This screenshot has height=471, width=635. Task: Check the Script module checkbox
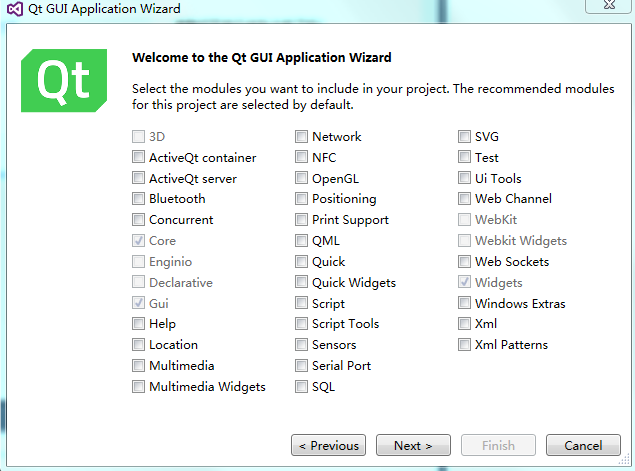(301, 303)
